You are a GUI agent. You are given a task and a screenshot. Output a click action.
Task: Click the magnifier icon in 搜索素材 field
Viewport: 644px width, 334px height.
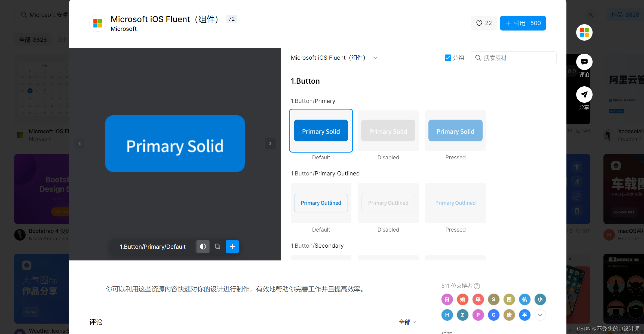click(478, 58)
